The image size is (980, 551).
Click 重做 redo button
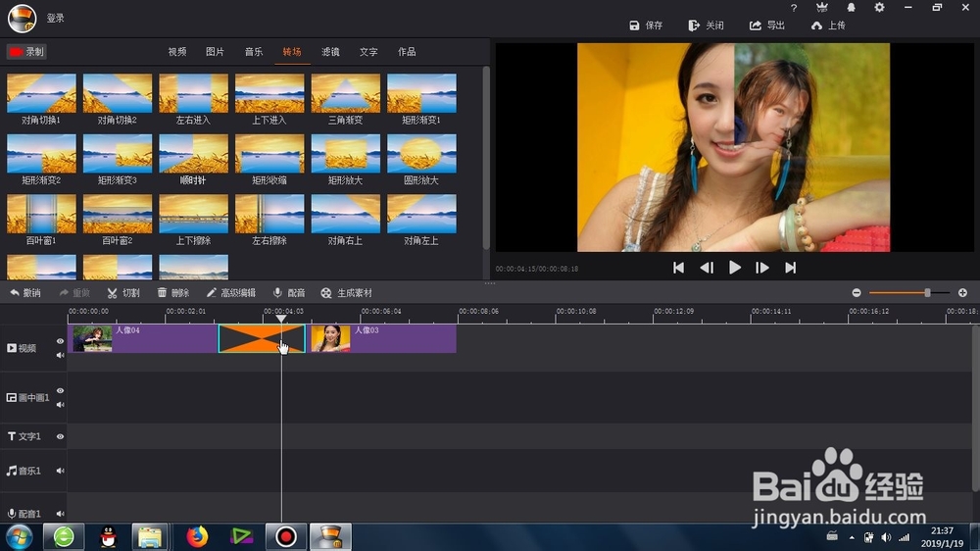pyautogui.click(x=74, y=293)
